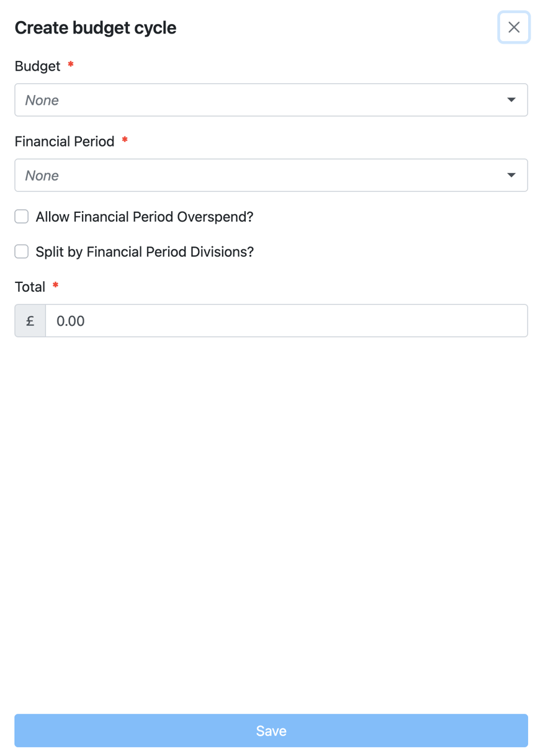Click the chevron arrow on the Budget dropdown
The width and height of the screenshot is (543, 756).
[x=511, y=99]
